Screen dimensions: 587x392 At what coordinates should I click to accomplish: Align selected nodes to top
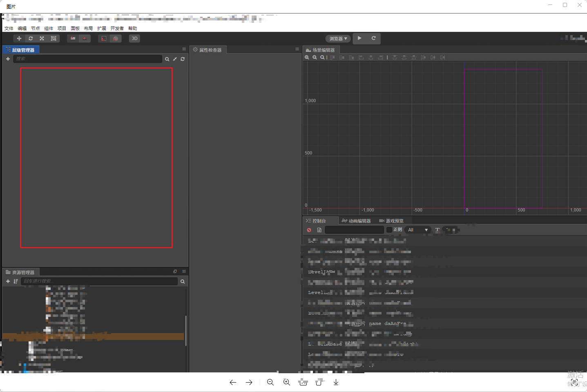[333, 58]
